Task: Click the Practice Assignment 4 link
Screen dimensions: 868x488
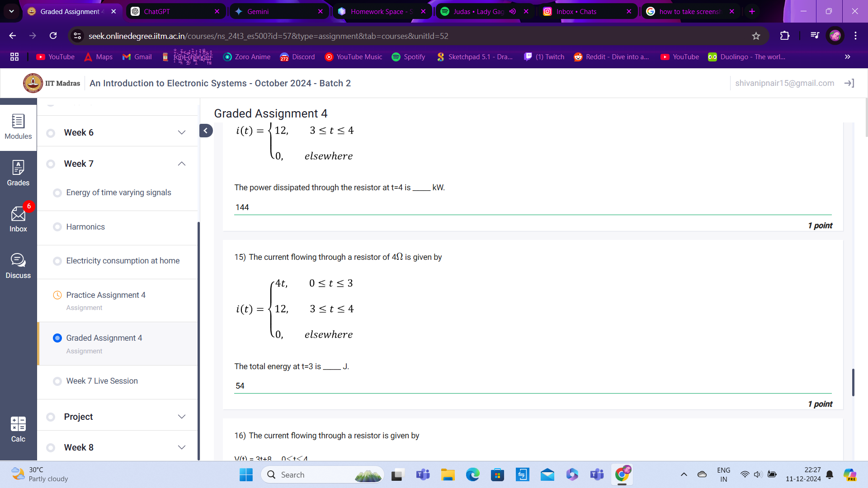Action: click(x=105, y=295)
